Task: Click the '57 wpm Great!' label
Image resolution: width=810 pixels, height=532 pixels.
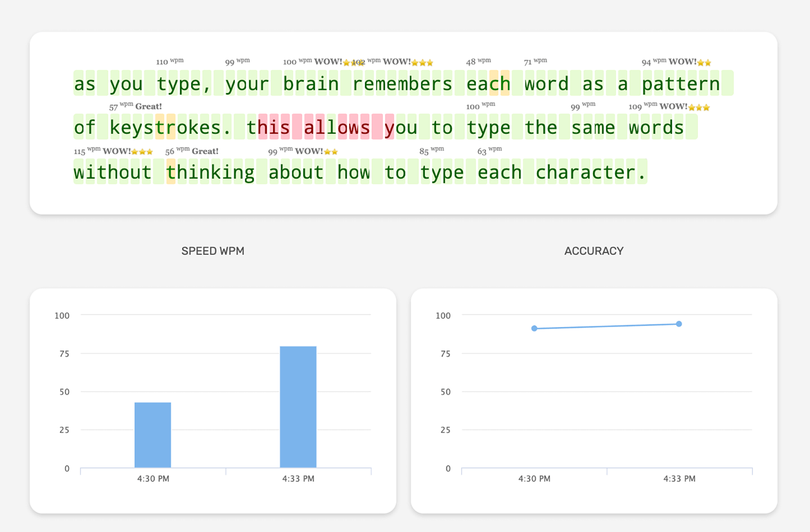Action: [x=135, y=107]
